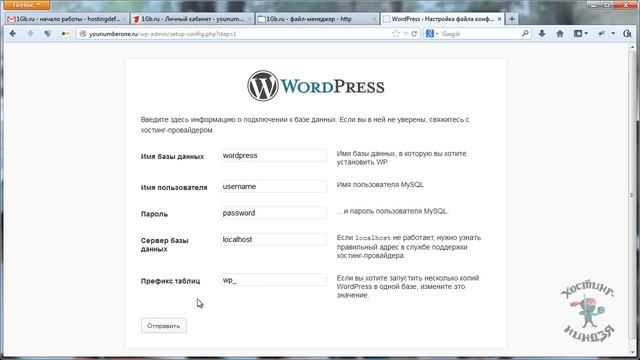640x360 pixels.
Task: Close the WordPress setup tab
Action: [x=499, y=19]
